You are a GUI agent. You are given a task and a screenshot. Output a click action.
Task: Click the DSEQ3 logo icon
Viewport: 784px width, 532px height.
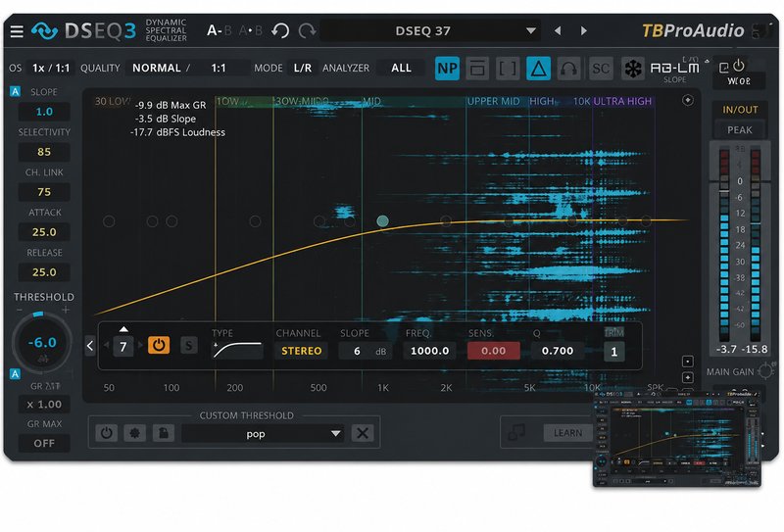[x=44, y=31]
